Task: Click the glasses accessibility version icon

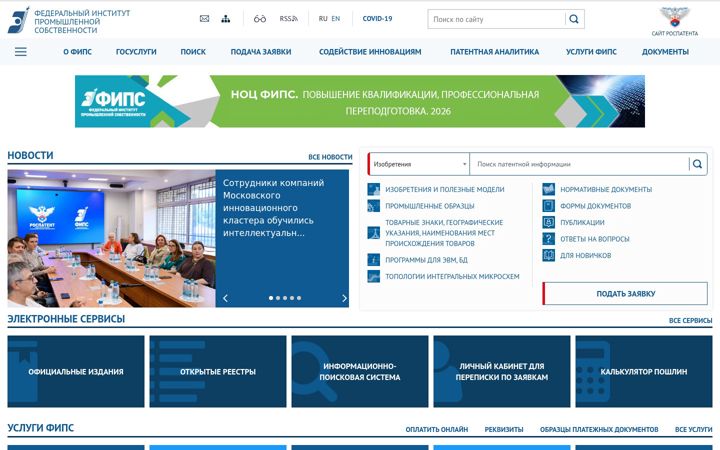Action: point(260,19)
